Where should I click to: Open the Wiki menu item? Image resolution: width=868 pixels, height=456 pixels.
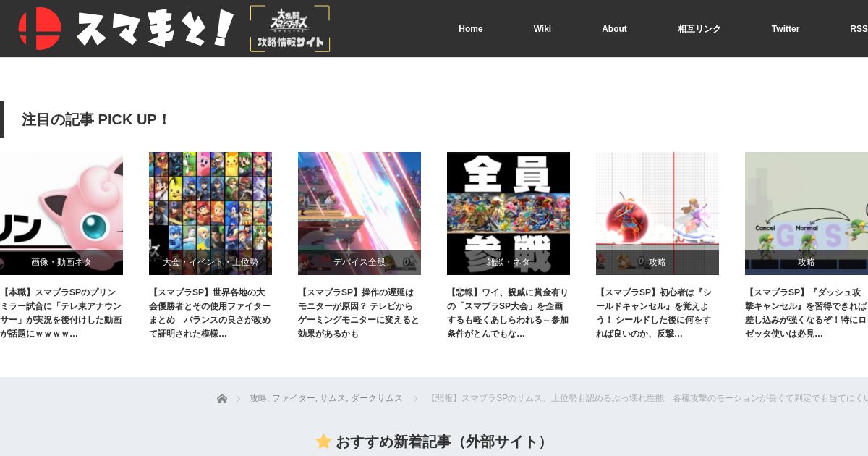click(x=542, y=29)
